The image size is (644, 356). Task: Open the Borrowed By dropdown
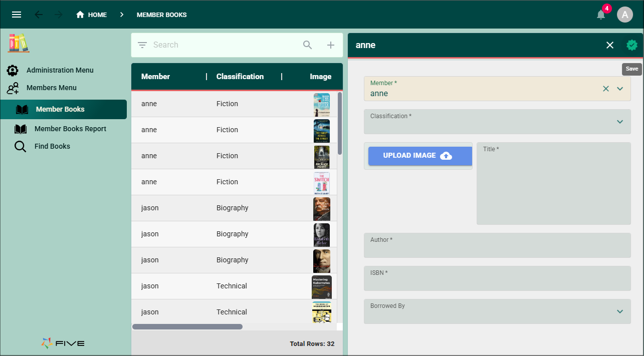497,311
